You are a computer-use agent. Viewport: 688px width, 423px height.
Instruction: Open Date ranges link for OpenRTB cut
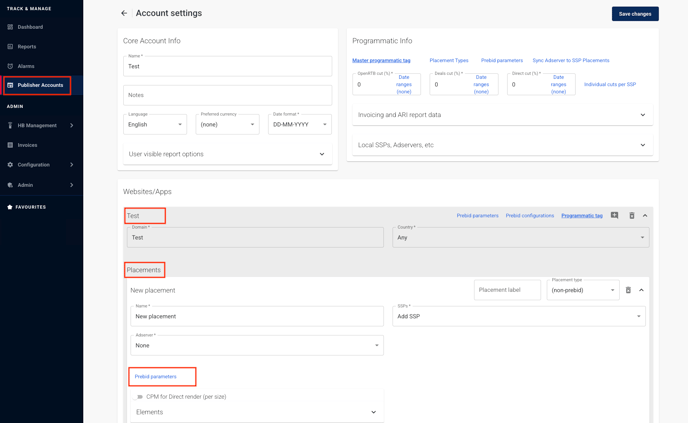pyautogui.click(x=404, y=84)
